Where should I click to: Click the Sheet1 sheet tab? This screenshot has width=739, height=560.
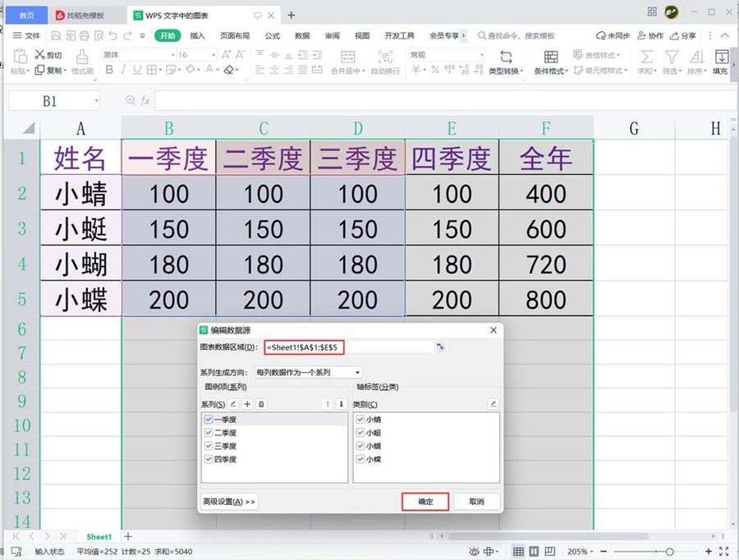pos(99,536)
